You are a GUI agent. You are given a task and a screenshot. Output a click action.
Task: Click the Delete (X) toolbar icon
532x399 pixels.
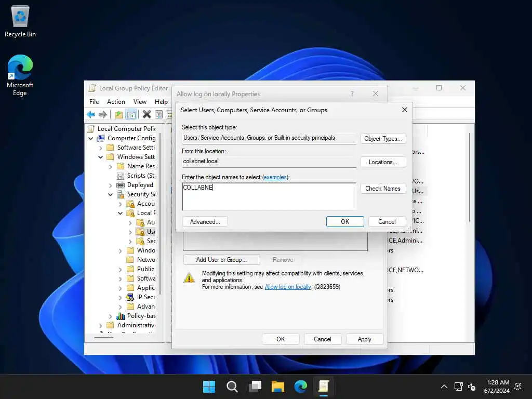pos(147,114)
